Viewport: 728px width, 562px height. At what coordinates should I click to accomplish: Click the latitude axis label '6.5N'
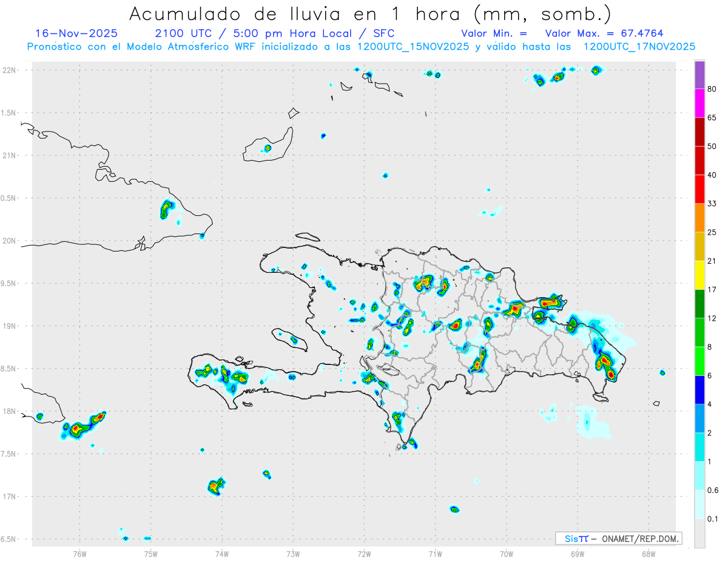tap(9, 539)
